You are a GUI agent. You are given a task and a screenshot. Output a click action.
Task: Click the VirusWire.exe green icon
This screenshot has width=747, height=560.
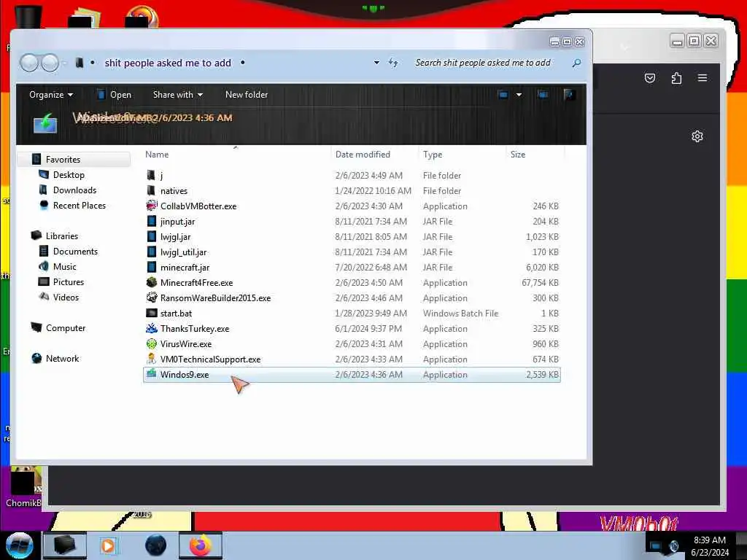[152, 343]
